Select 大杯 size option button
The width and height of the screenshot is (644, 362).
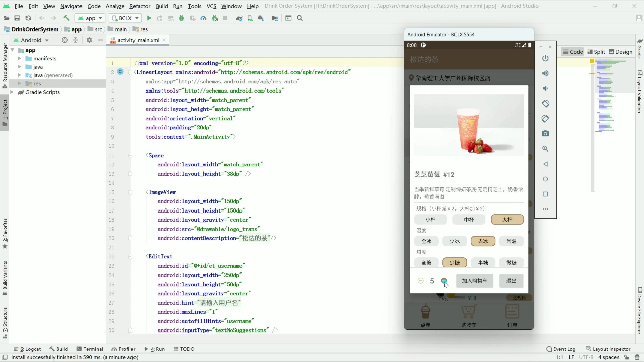[507, 219]
